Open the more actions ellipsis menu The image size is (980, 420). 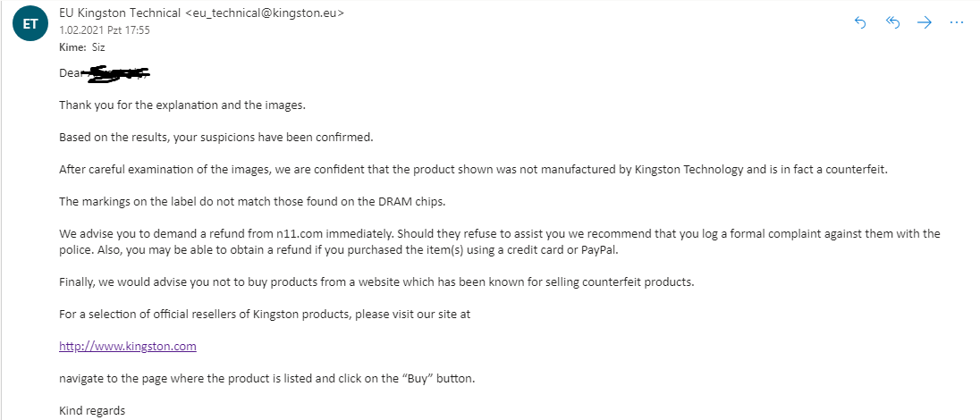coord(956,23)
